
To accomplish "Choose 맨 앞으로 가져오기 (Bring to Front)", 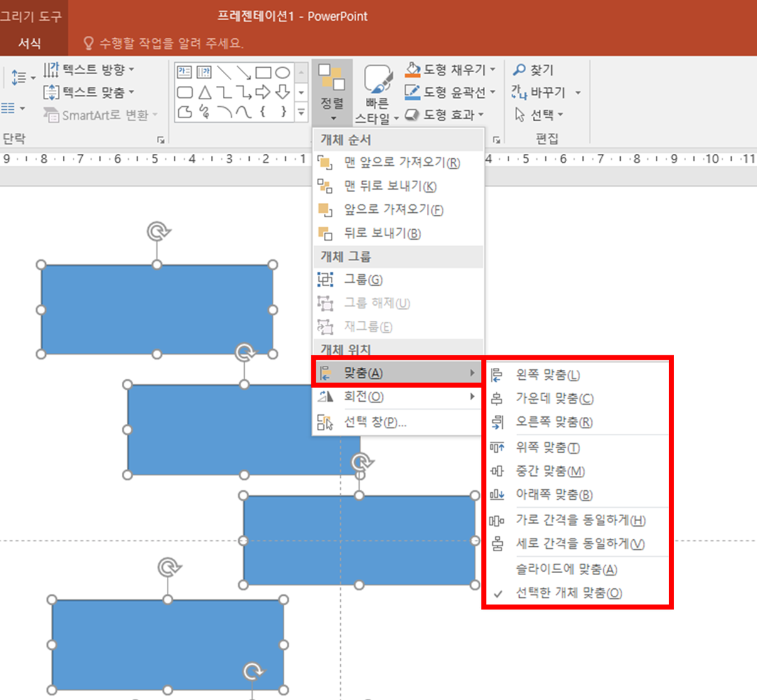I will tap(398, 163).
